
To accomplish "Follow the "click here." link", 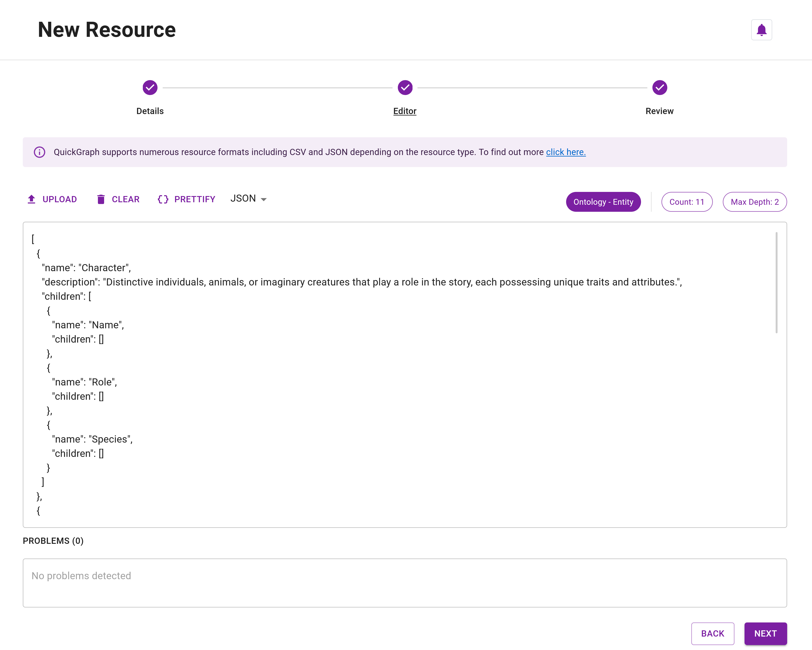I will (x=565, y=152).
